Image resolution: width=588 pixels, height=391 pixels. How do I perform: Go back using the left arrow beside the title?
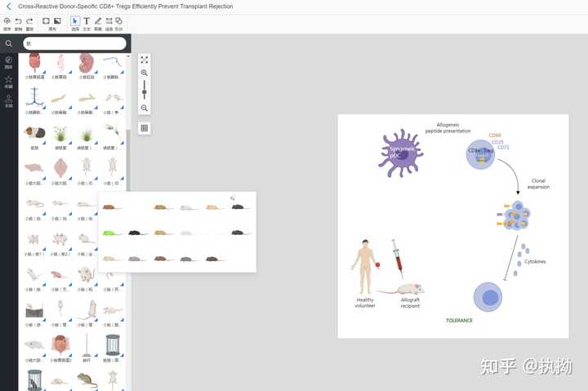tap(9, 7)
